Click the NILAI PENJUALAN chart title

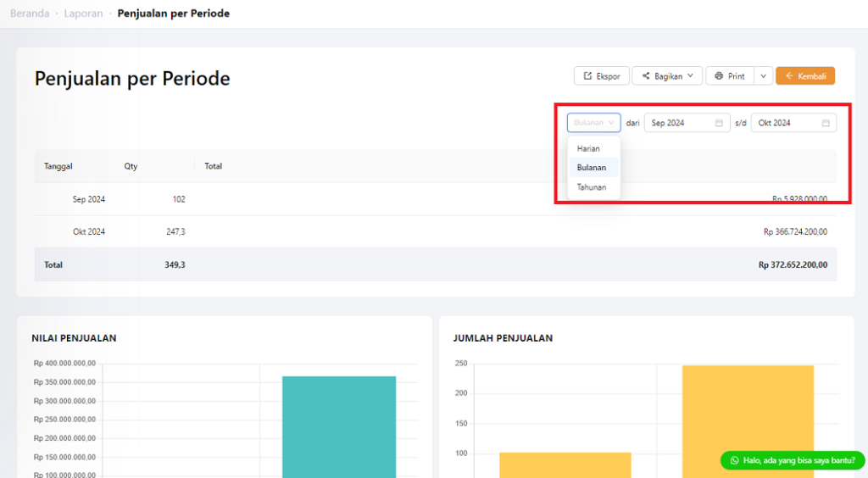click(75, 338)
